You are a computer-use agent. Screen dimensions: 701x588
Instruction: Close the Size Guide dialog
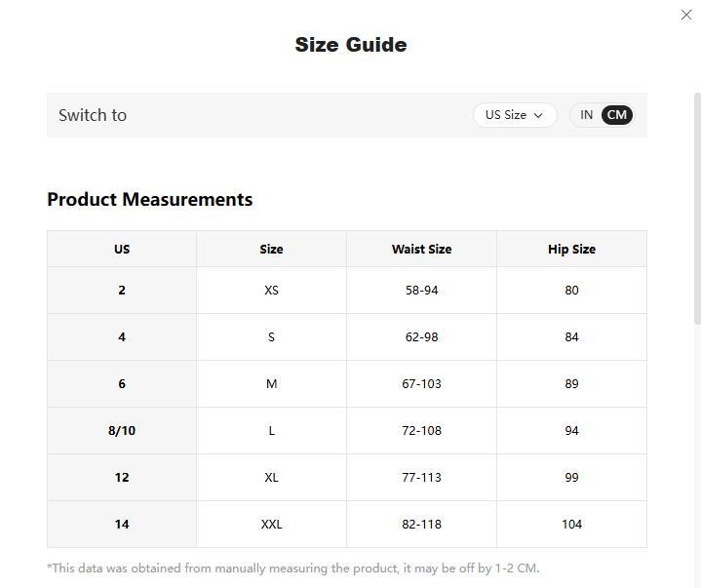click(x=685, y=15)
